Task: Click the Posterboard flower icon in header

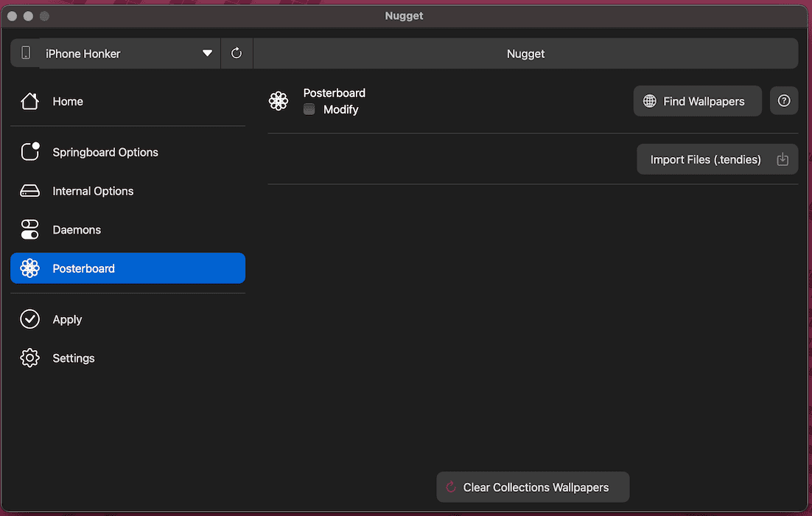Action: click(x=279, y=101)
